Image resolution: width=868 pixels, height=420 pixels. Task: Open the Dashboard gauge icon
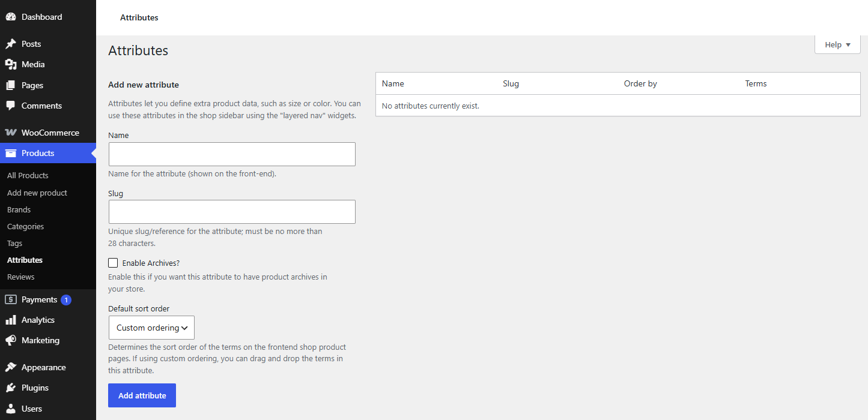pyautogui.click(x=11, y=17)
